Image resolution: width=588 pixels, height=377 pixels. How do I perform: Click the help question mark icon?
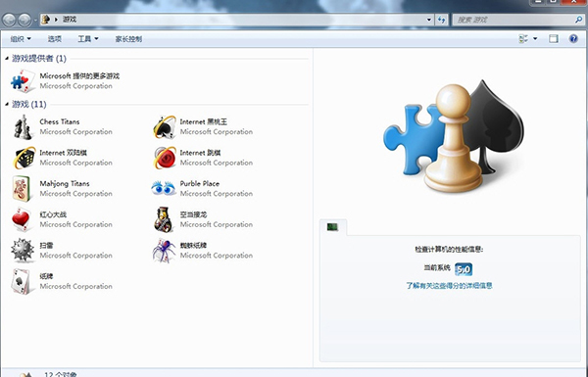[x=573, y=38]
